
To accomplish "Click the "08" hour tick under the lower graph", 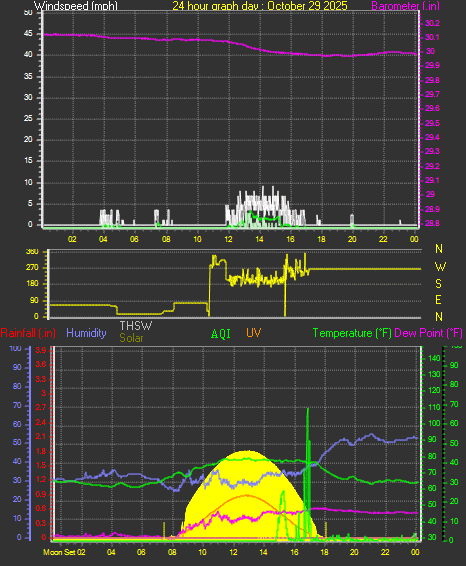I will coord(172,552).
